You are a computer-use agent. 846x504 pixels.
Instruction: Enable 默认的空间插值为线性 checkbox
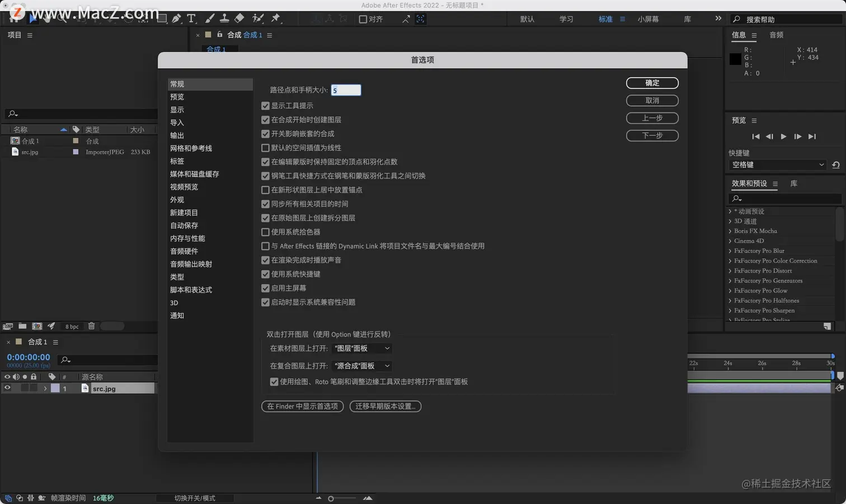(x=265, y=148)
